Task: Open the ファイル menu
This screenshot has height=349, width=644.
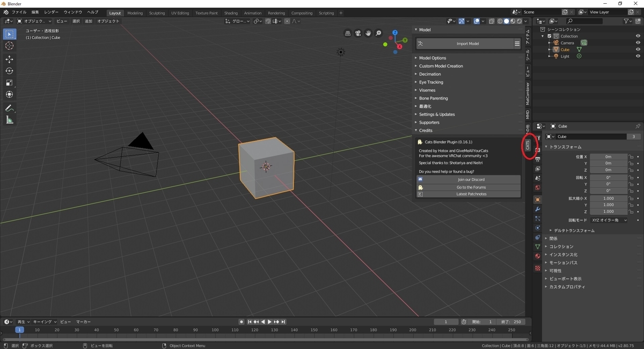Action: coord(19,12)
